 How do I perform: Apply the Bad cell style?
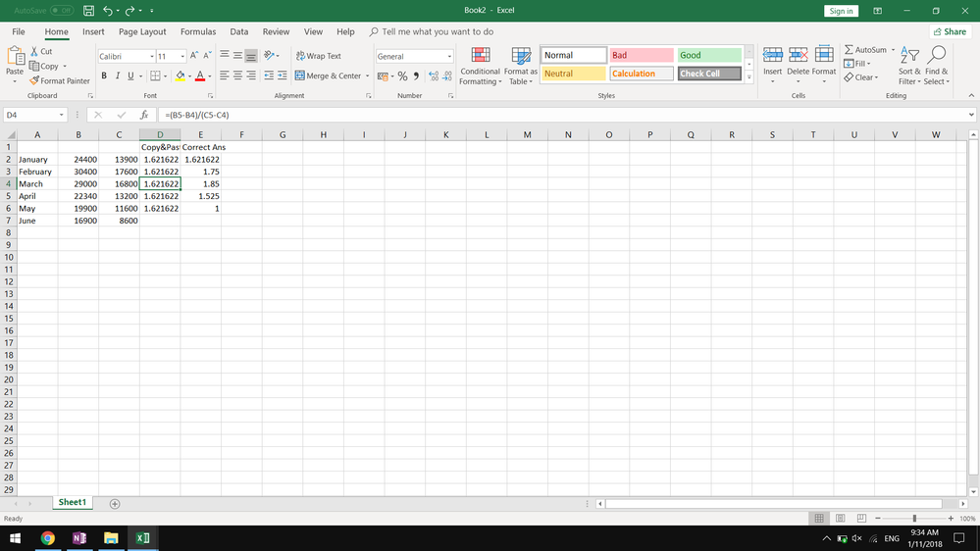point(642,55)
